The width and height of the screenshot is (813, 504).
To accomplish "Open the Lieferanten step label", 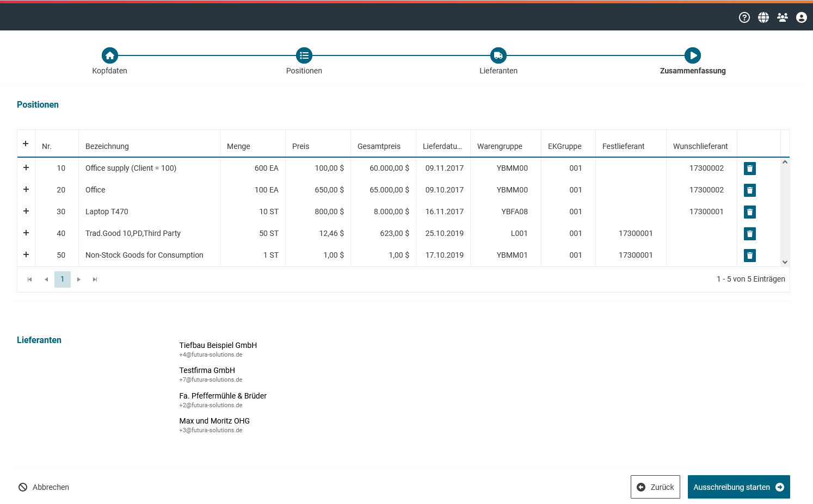I will click(x=498, y=71).
